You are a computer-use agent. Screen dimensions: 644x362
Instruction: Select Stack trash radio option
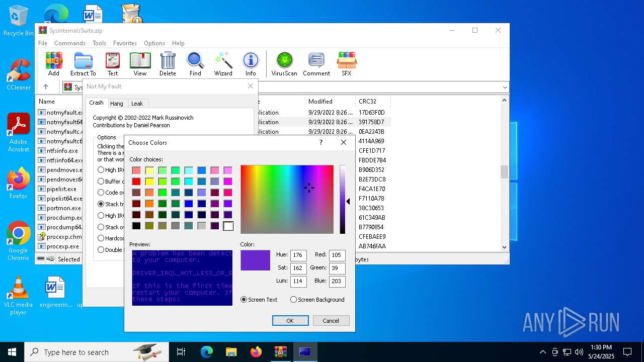[x=101, y=204]
